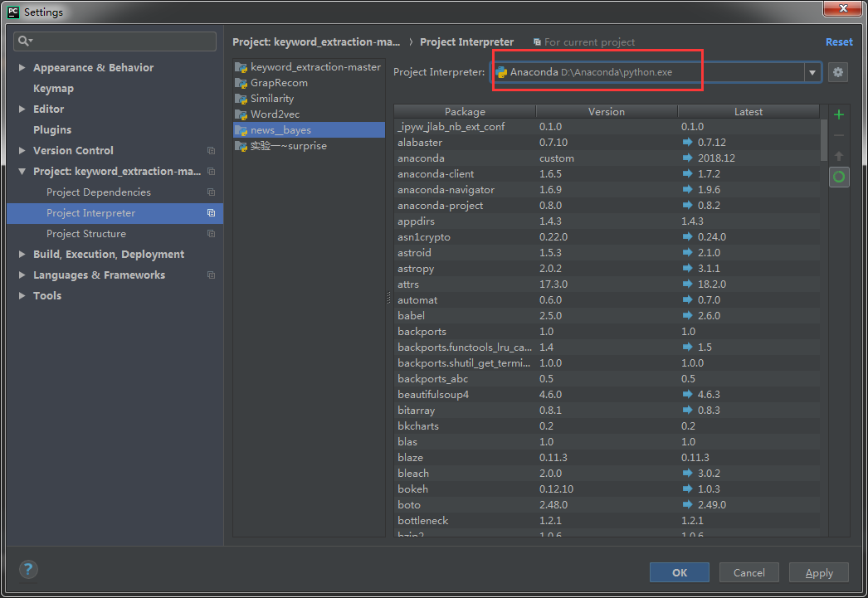The image size is (868, 598).
Task: Select the asn1crypto package row
Action: tap(607, 236)
